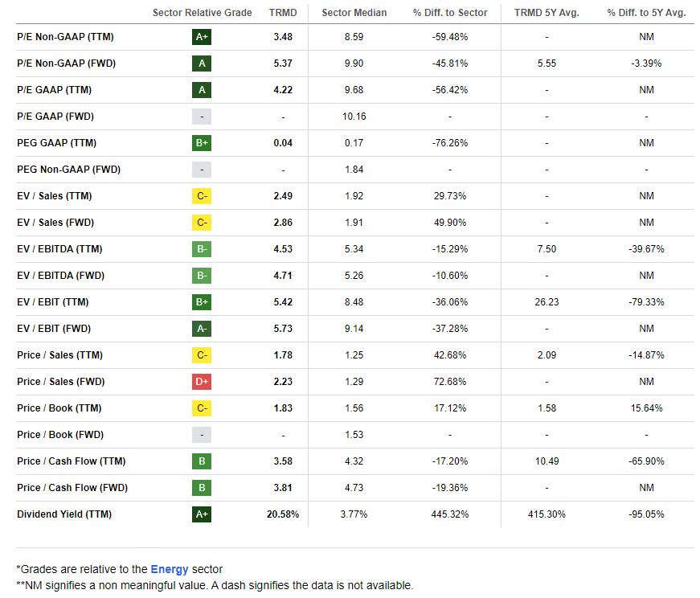The height and width of the screenshot is (598, 700).
Task: Select the Price / Sales (FWD) row label
Action: (x=61, y=382)
